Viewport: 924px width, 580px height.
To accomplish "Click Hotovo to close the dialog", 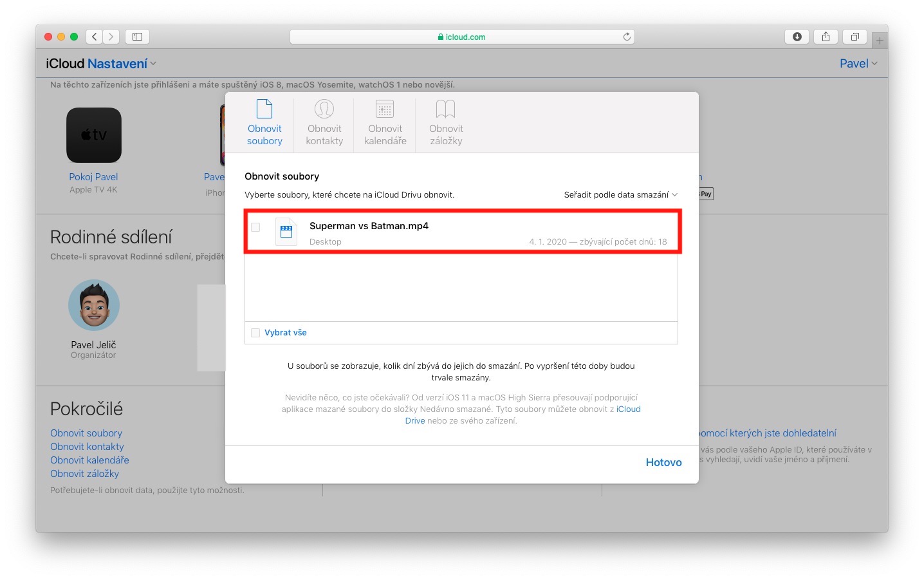I will click(663, 462).
